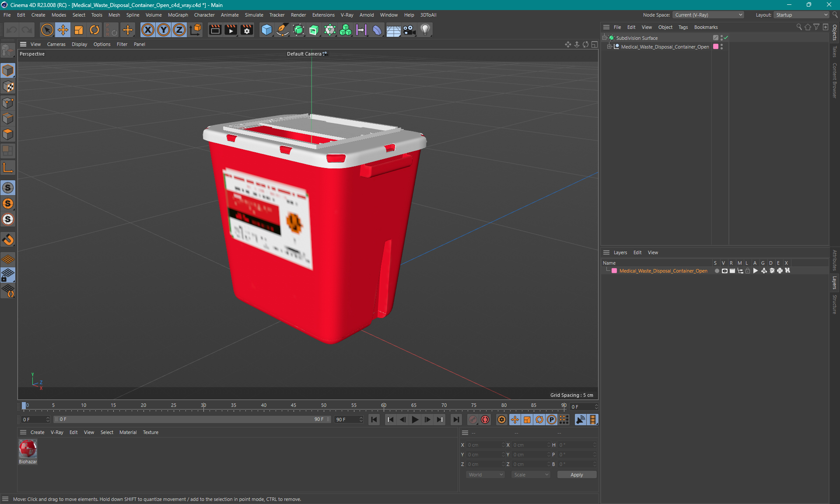Click the Undo arrow icon
This screenshot has height=504, width=840.
tap(12, 30)
